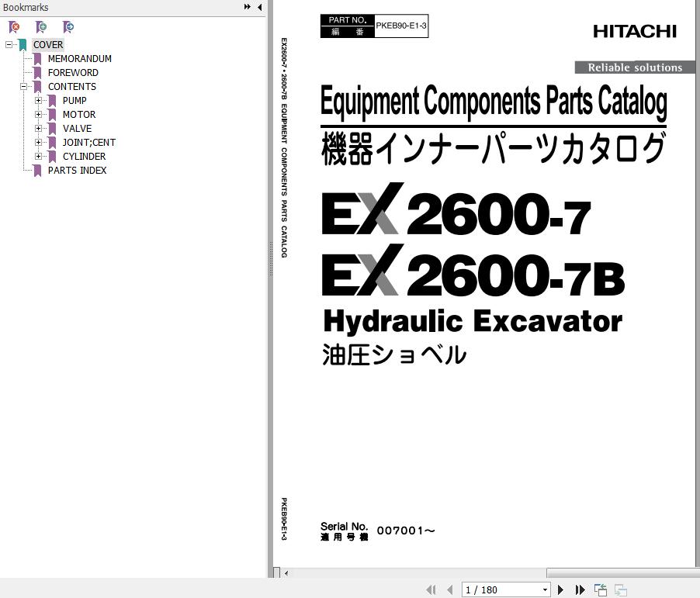Expand the JOINT;CENT bookmark node
The image size is (700, 598).
[x=38, y=143]
